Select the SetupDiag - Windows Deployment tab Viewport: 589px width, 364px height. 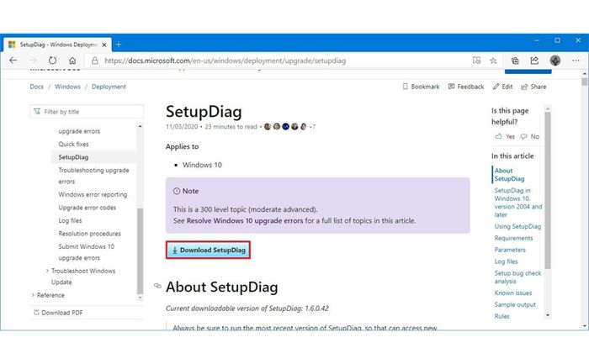pyautogui.click(x=57, y=45)
